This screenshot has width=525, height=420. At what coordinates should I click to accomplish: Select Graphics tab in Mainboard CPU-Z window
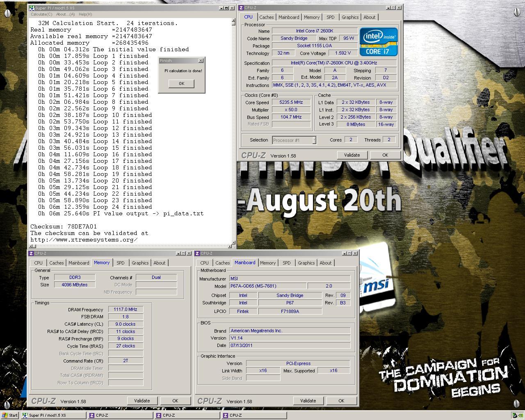pos(306,263)
